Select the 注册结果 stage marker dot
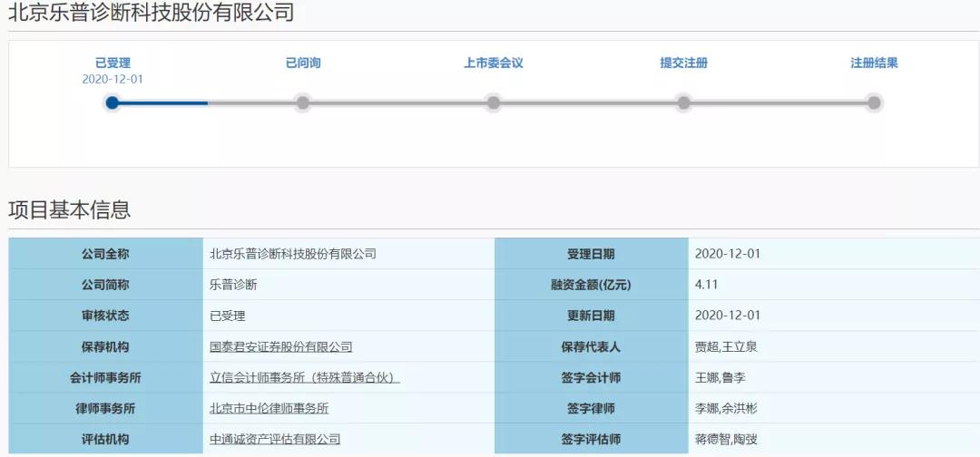The image size is (980, 457). point(874,102)
